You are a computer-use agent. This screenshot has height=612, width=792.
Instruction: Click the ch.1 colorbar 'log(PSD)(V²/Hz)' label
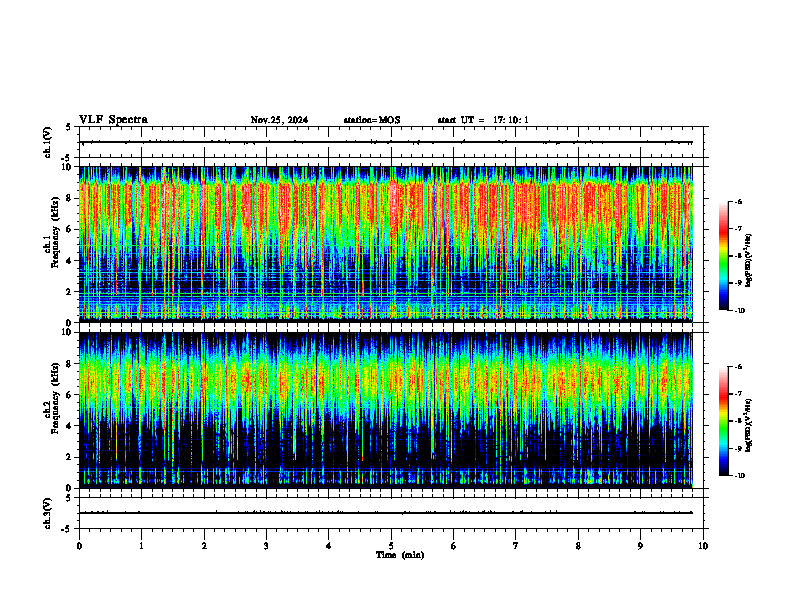coord(749,260)
